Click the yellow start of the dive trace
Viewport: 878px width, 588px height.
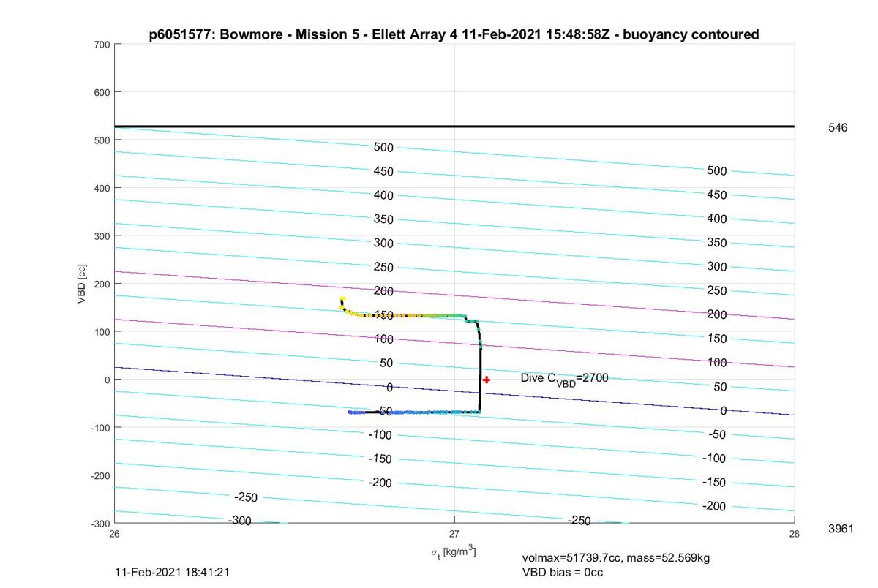click(342, 300)
